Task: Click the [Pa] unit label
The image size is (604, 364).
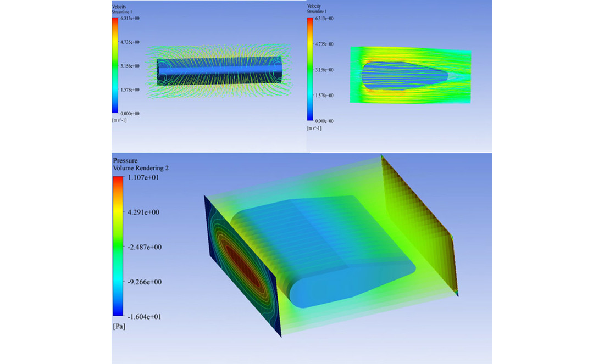Action: click(x=119, y=327)
